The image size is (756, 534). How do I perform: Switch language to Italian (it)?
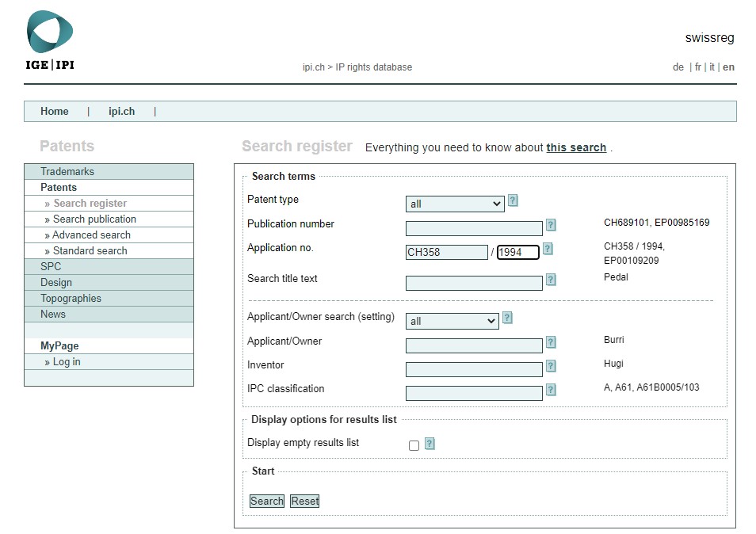[712, 67]
